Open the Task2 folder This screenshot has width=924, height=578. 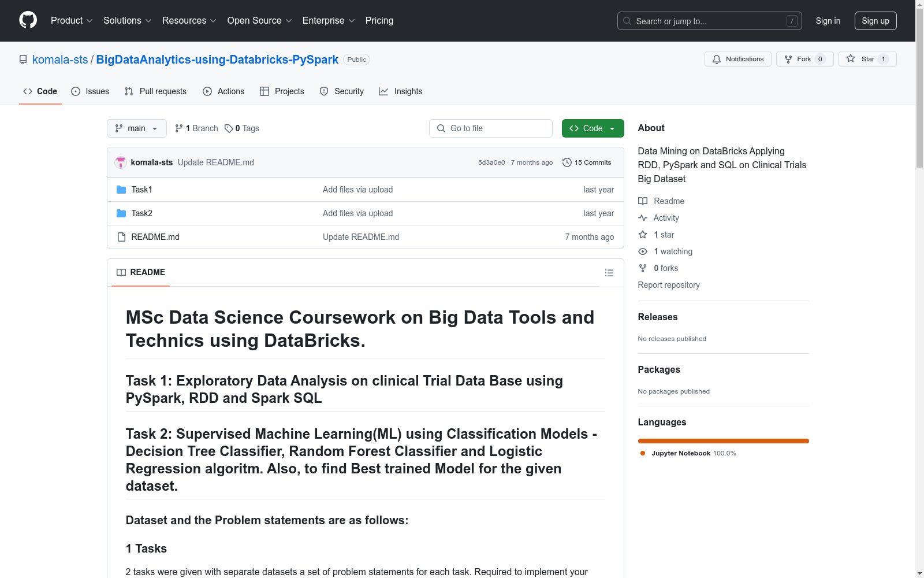click(141, 213)
